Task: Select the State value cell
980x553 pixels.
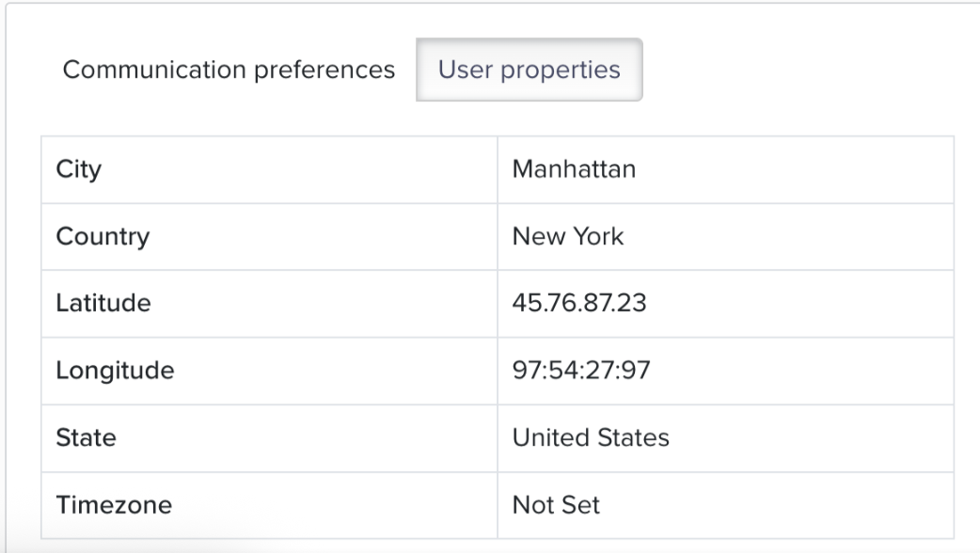Action: (724, 437)
